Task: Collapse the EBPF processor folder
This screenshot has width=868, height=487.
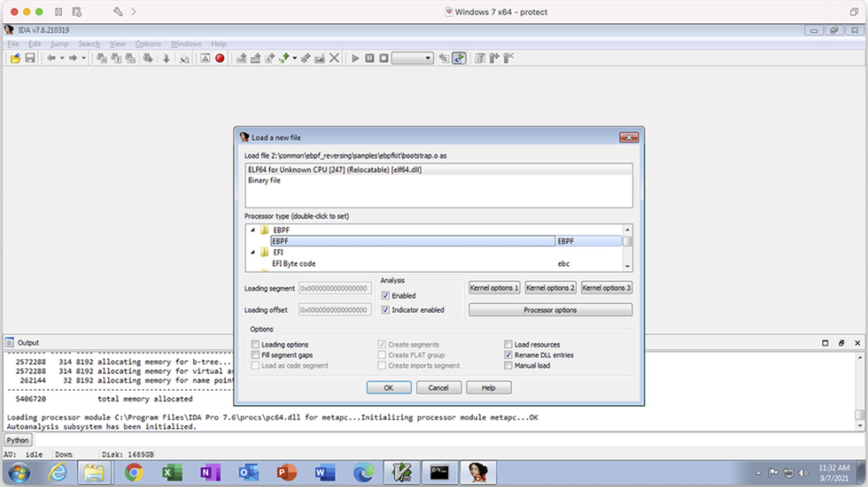Action: pyautogui.click(x=253, y=230)
